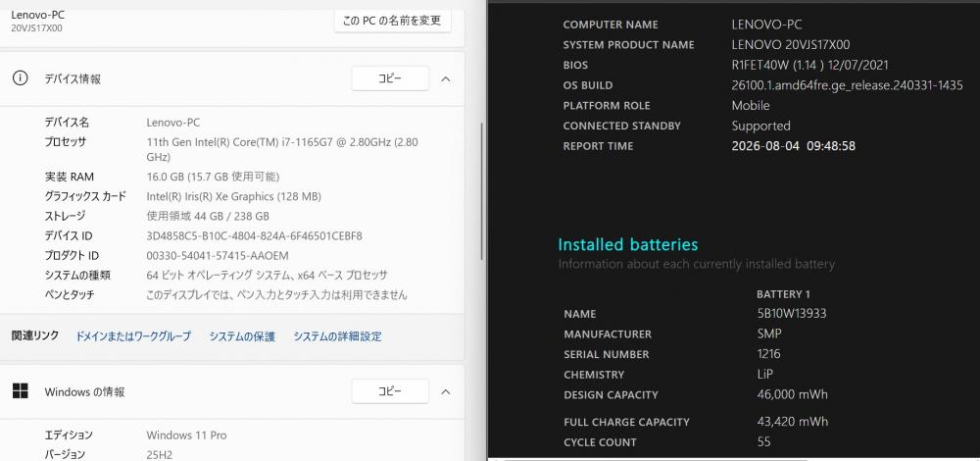The width and height of the screenshot is (980, 461).
Task: Open the システムの保護 link
Action: [x=242, y=336]
